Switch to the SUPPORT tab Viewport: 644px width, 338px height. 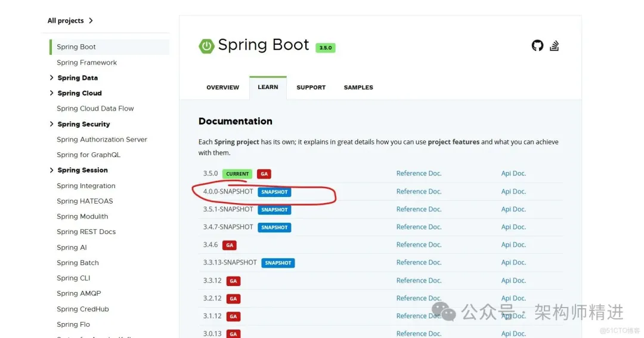(x=311, y=87)
